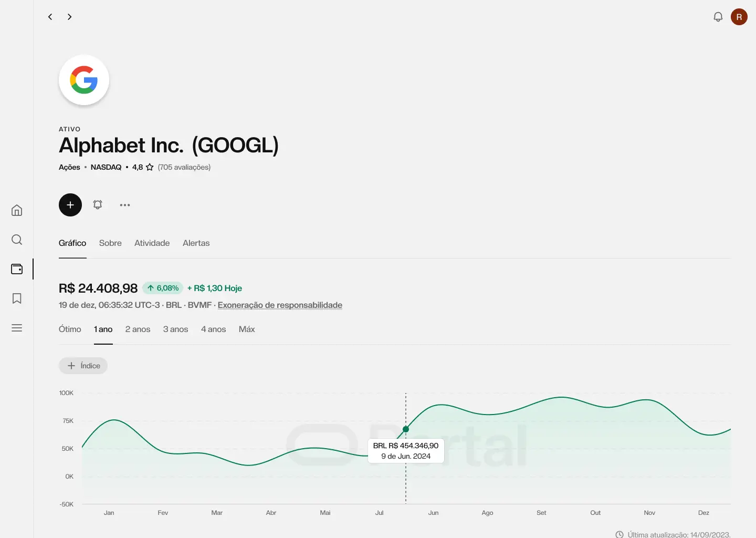Click the back navigation arrow

pyautogui.click(x=50, y=17)
